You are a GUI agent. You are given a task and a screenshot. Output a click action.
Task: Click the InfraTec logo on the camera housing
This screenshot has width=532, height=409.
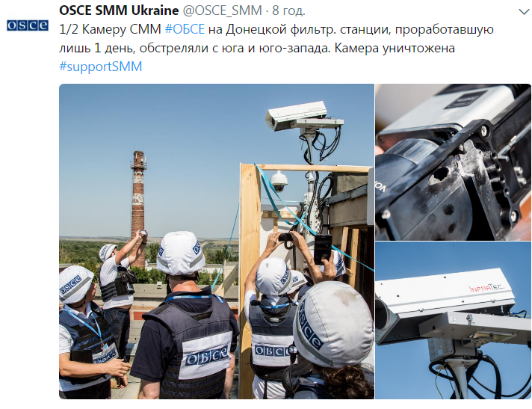[487, 288]
